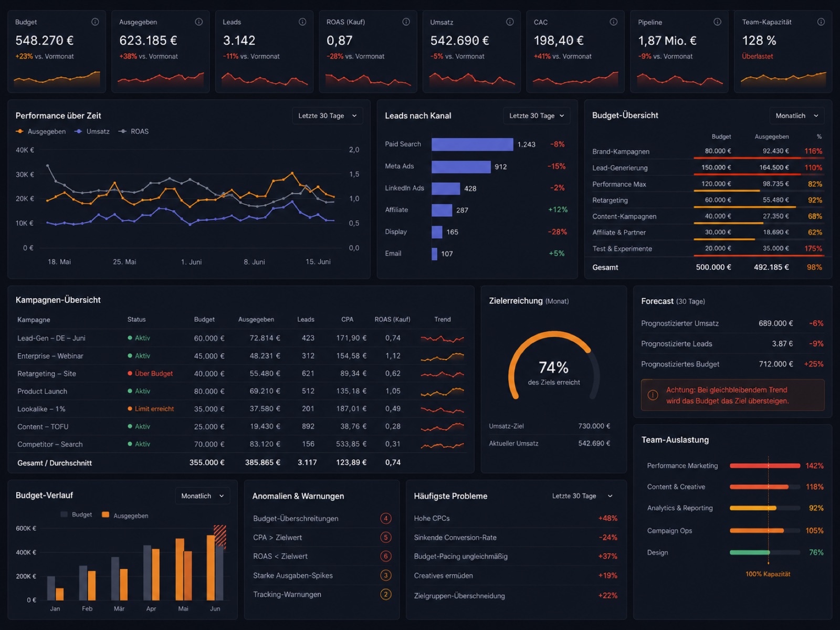Sort campaigns by the ROAS (Kauf) column header

tap(392, 319)
